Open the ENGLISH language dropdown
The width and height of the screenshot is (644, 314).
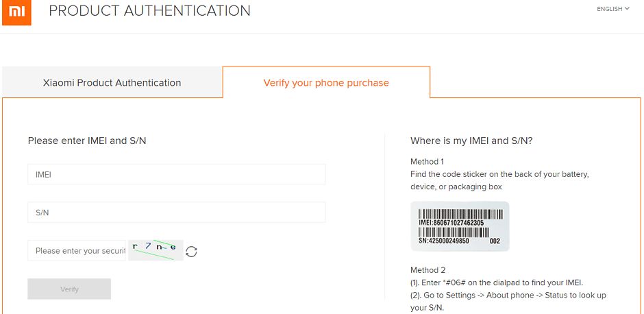pos(612,9)
